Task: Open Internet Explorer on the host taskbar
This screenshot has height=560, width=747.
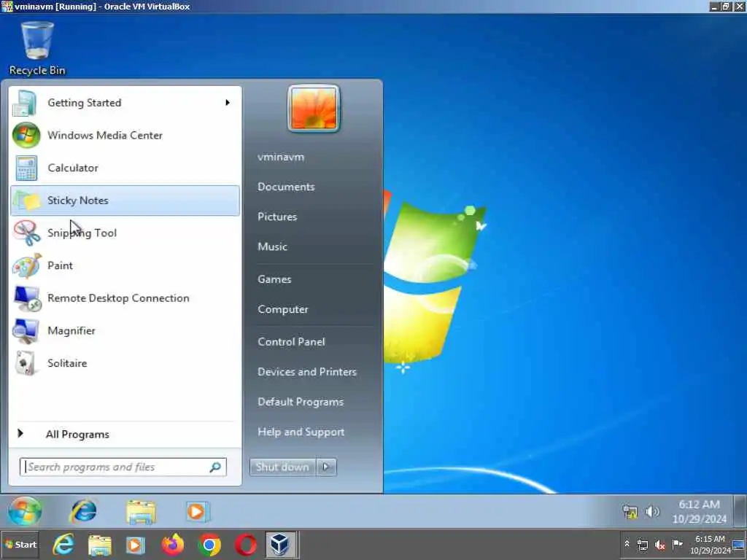Action: 63,545
